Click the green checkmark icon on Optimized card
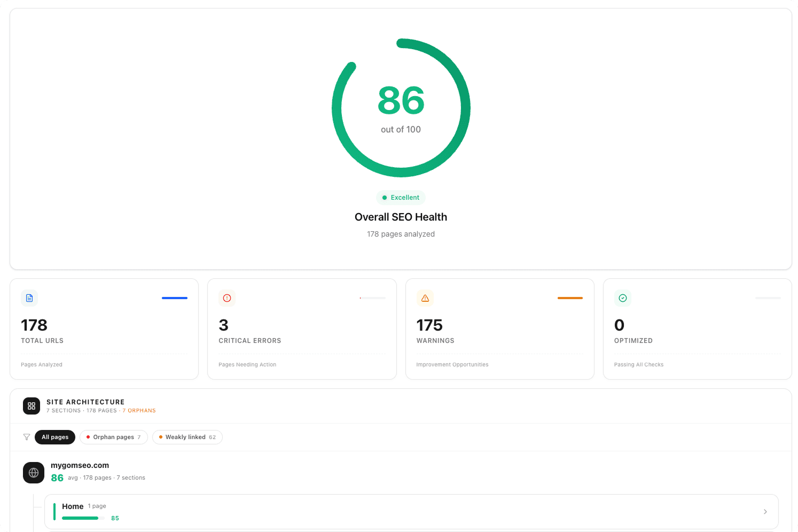This screenshot has height=532, width=798. click(623, 298)
